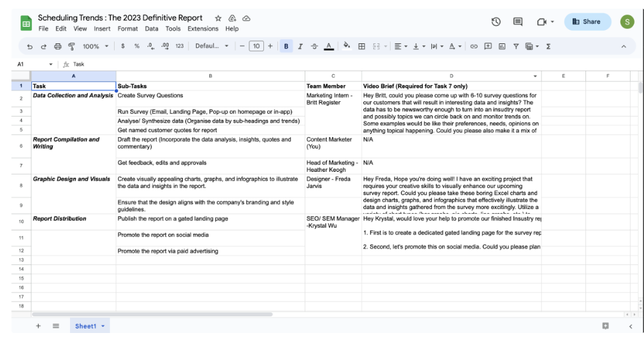Open vertical align dropdown
The width and height of the screenshot is (644, 337).
[x=419, y=47]
